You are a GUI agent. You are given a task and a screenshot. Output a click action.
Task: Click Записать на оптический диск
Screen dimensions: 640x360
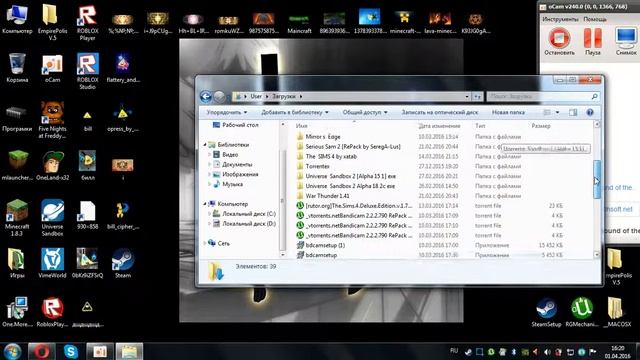(440, 112)
